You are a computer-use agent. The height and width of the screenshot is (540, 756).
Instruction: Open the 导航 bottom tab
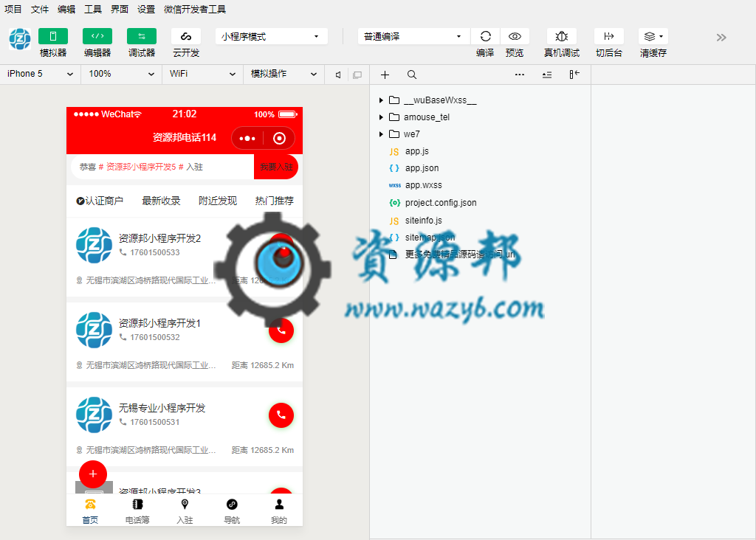coord(232,511)
